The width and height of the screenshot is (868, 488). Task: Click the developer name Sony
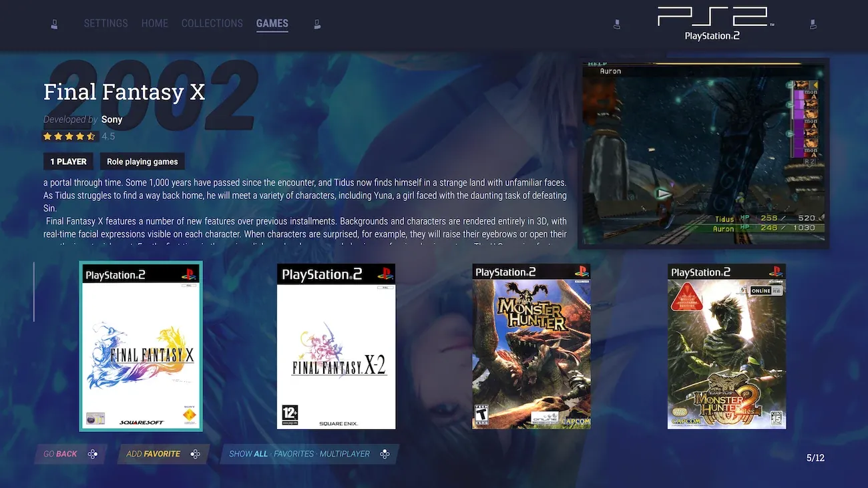(x=112, y=119)
